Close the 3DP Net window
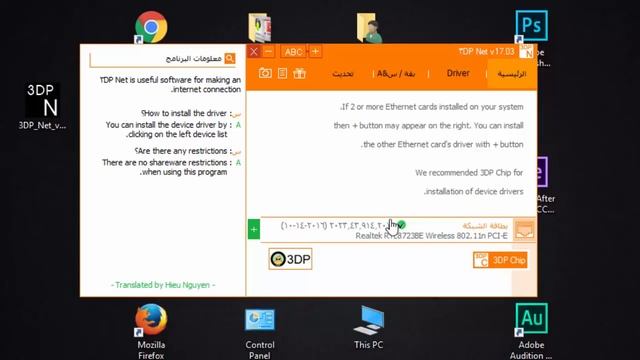The image size is (640, 360). (x=254, y=51)
